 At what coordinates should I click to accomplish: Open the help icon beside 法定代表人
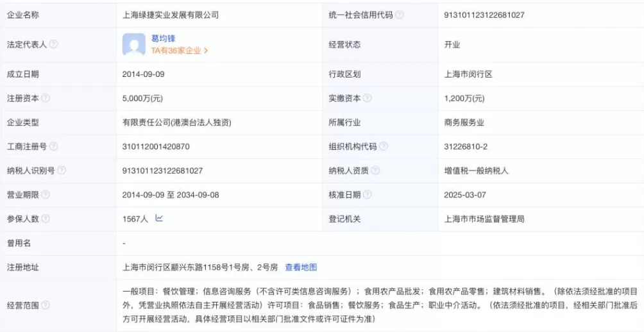[x=53, y=45]
